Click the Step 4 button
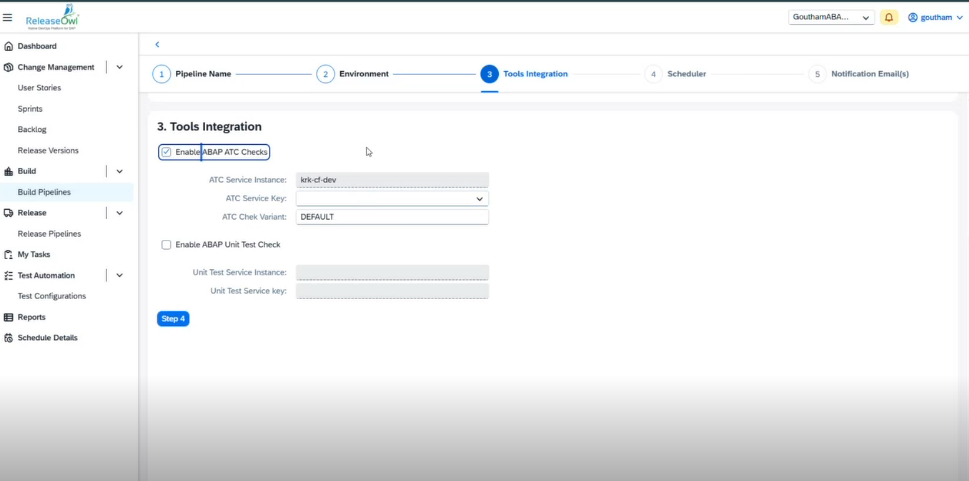This screenshot has height=481, width=969. (173, 319)
